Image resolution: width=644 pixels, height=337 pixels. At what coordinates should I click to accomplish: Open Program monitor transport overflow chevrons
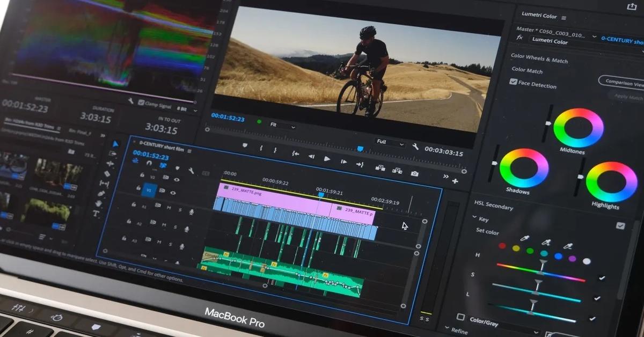[x=445, y=177]
